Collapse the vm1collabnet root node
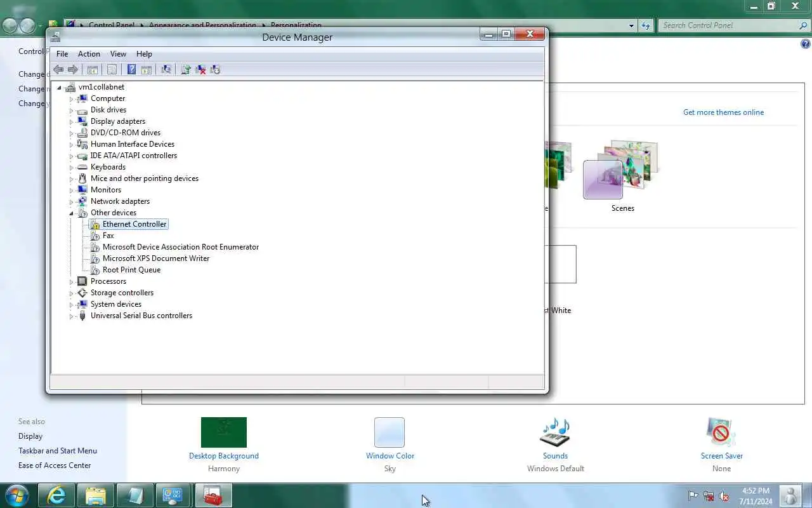Image resolution: width=812 pixels, height=508 pixels. point(60,88)
